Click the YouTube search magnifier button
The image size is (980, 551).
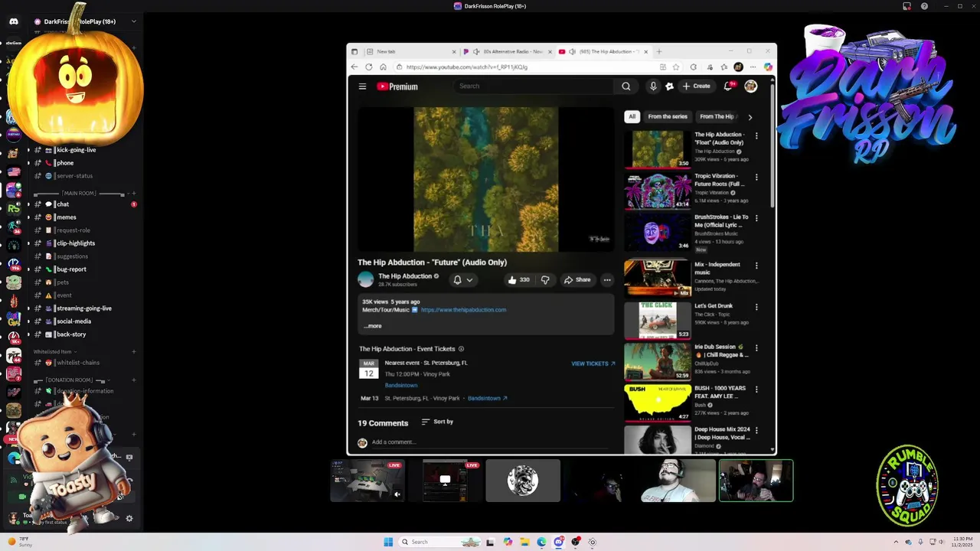(x=626, y=86)
